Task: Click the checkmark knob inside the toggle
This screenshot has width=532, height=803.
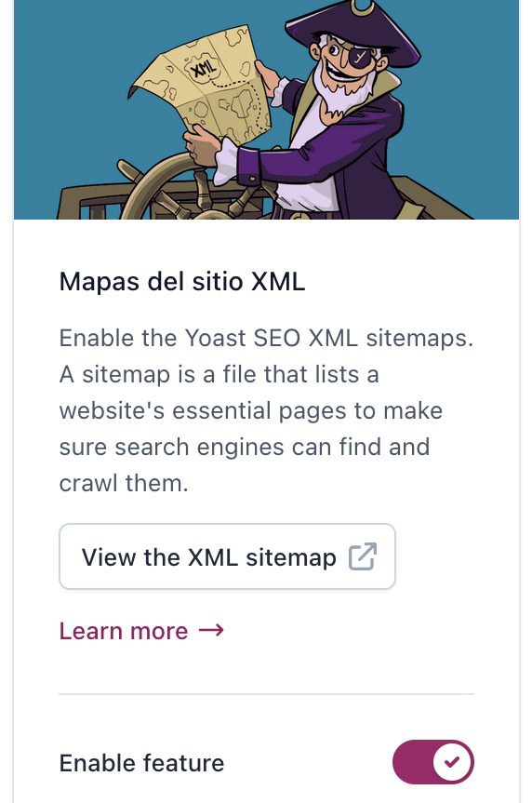Action: pos(452,762)
